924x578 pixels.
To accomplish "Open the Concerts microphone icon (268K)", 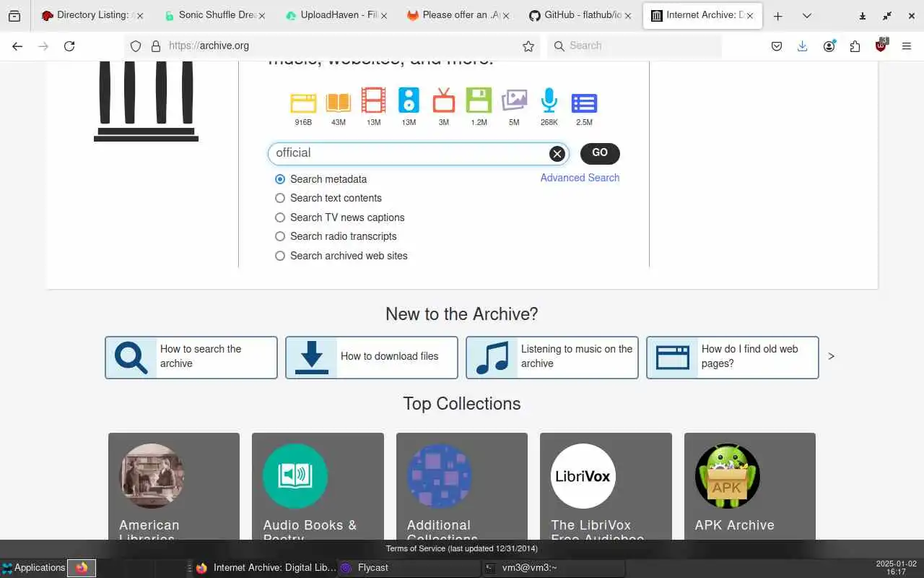I will [549, 100].
